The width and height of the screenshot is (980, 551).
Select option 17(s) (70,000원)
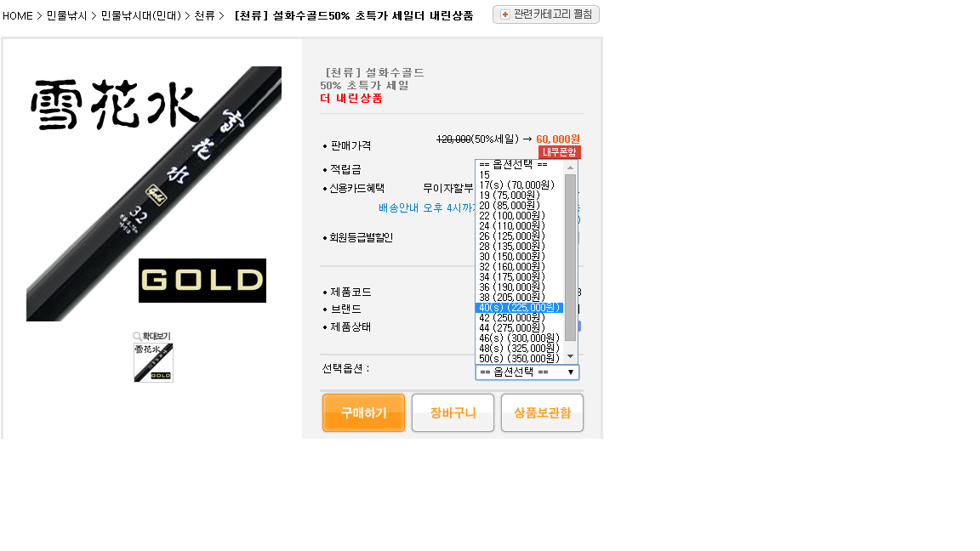pos(519,185)
